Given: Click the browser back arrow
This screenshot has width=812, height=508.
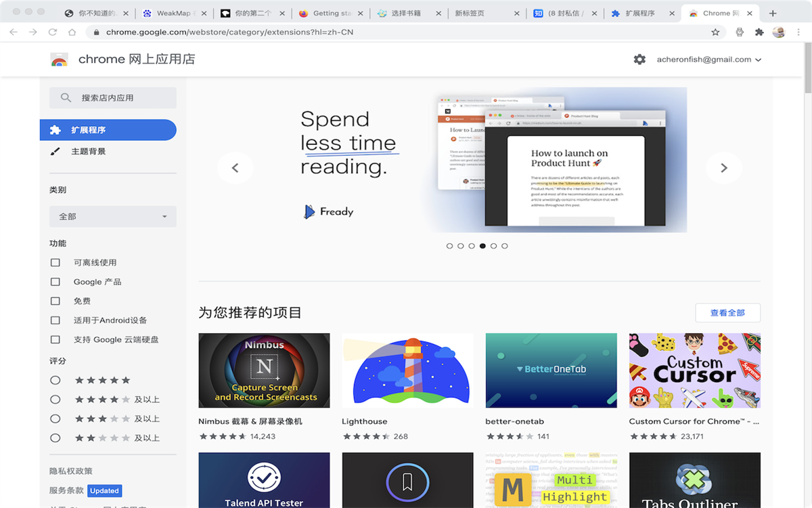Looking at the screenshot, I should coord(14,32).
